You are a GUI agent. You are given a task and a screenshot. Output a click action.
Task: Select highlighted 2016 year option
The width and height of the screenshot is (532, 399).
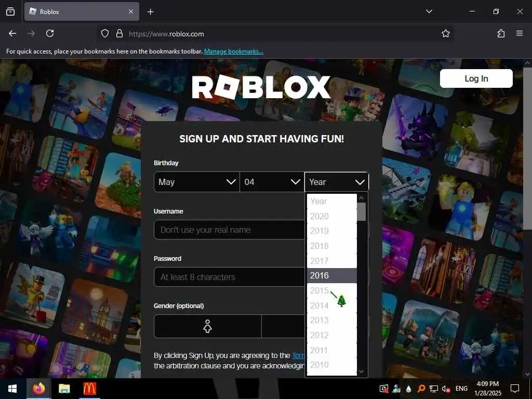pyautogui.click(x=332, y=275)
